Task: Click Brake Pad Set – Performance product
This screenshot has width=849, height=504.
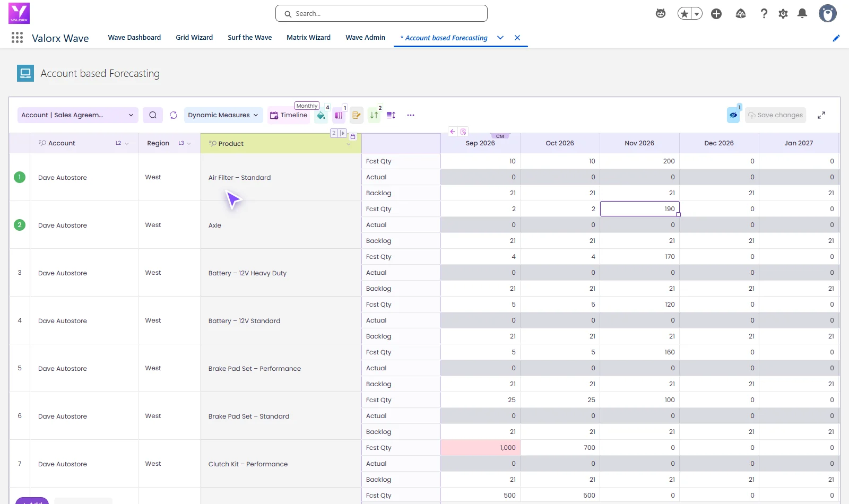Action: pyautogui.click(x=281, y=368)
